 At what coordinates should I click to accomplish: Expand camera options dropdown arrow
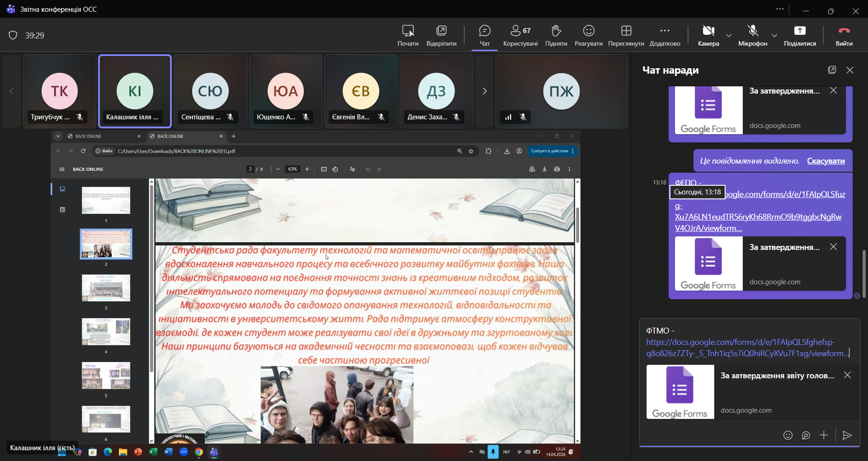tap(729, 35)
